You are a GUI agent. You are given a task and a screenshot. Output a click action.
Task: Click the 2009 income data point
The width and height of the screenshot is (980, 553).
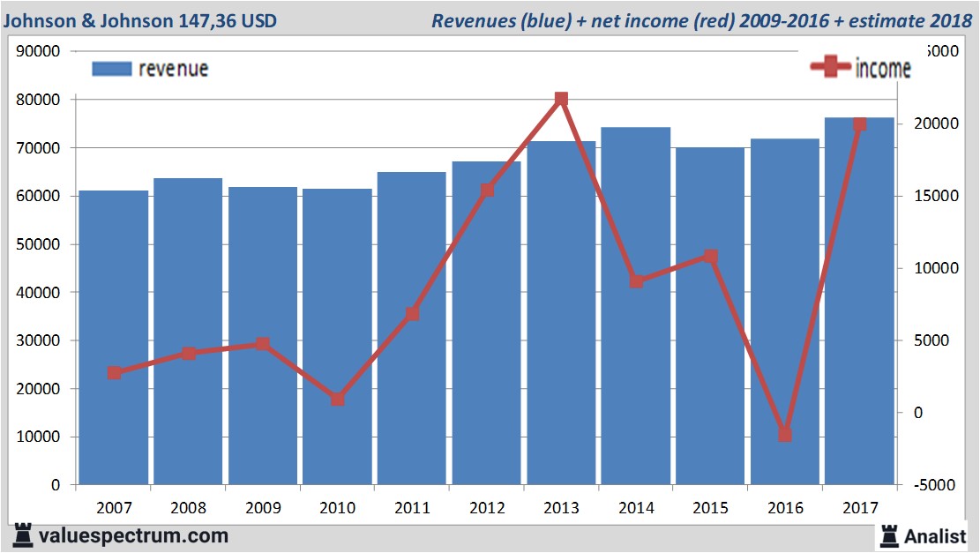[263, 344]
